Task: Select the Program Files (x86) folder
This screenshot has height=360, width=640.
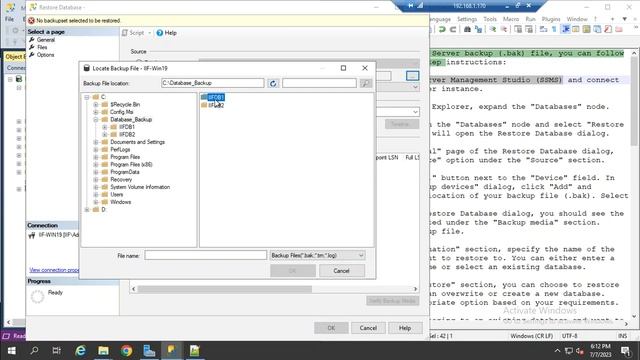Action: pyautogui.click(x=131, y=164)
